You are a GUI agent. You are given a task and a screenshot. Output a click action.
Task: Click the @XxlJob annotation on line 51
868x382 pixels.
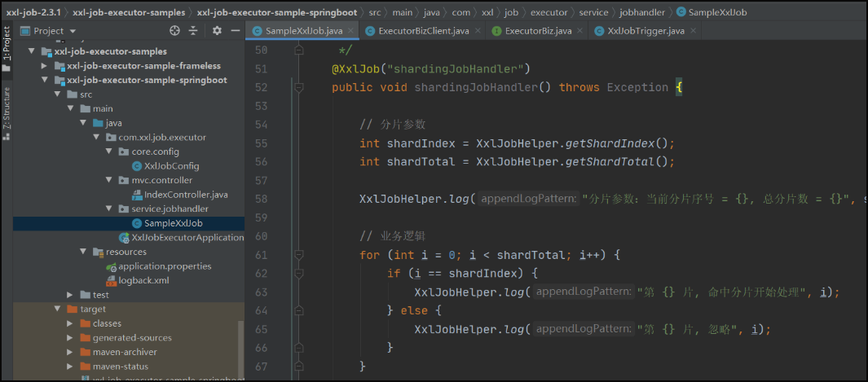click(355, 69)
